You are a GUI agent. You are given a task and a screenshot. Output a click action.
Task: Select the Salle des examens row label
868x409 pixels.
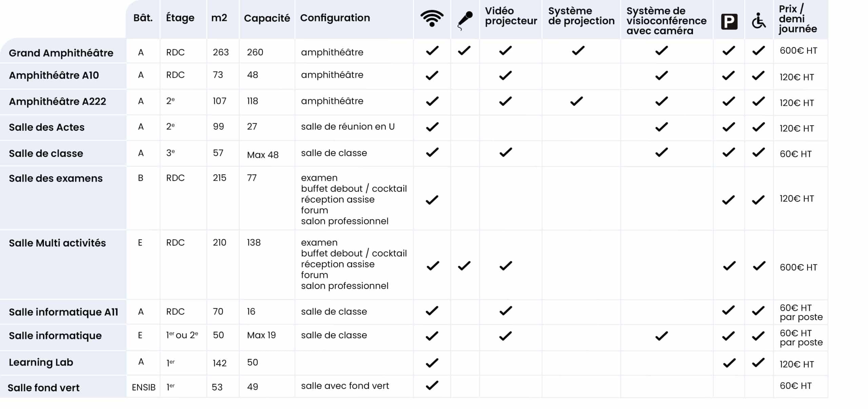[x=56, y=178]
